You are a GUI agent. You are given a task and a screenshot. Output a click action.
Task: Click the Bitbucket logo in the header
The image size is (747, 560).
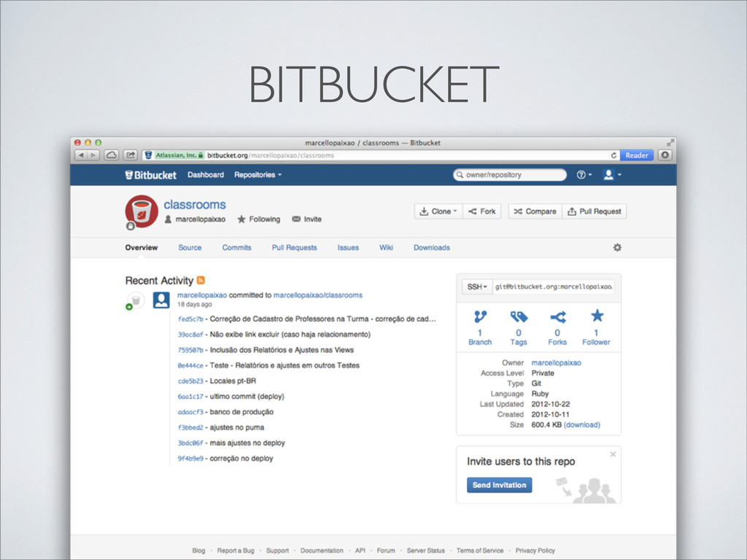point(150,175)
